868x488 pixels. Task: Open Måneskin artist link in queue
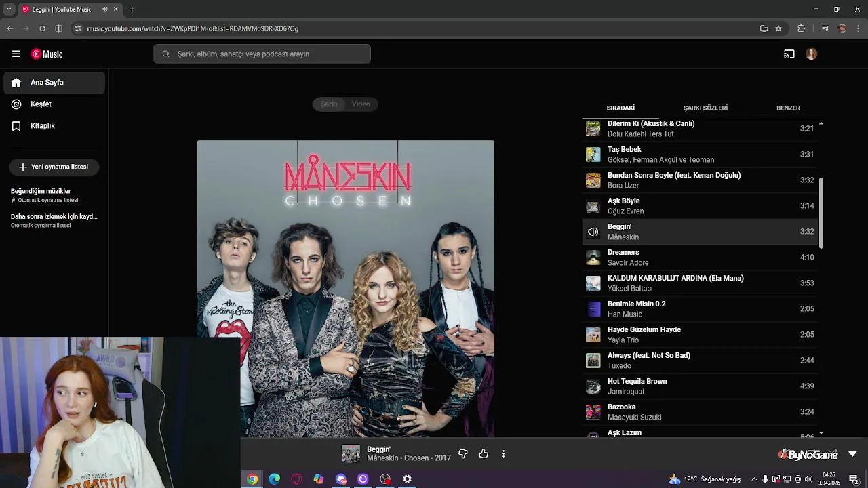[623, 237]
